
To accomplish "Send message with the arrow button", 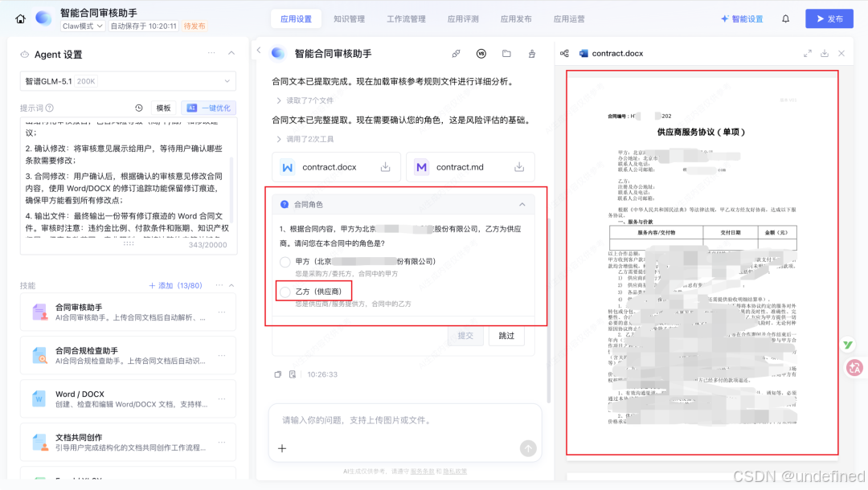I will coord(528,448).
